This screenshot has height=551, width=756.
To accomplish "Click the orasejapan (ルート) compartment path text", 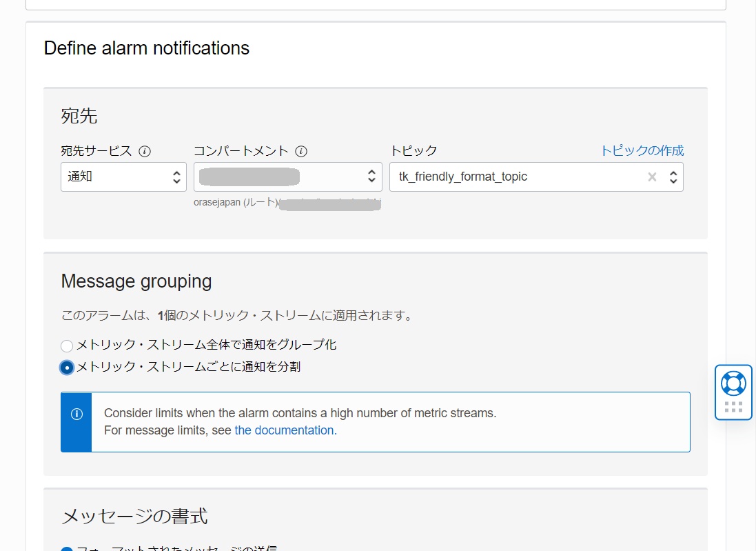I will coord(236,203).
